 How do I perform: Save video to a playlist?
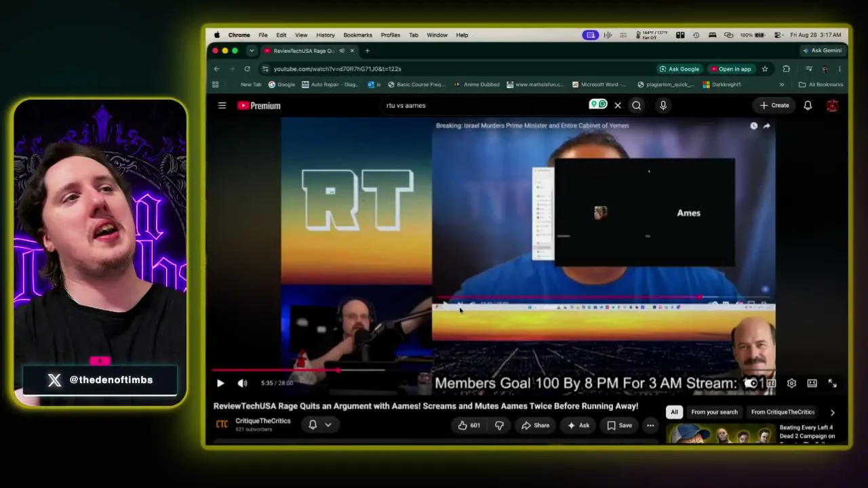click(620, 425)
